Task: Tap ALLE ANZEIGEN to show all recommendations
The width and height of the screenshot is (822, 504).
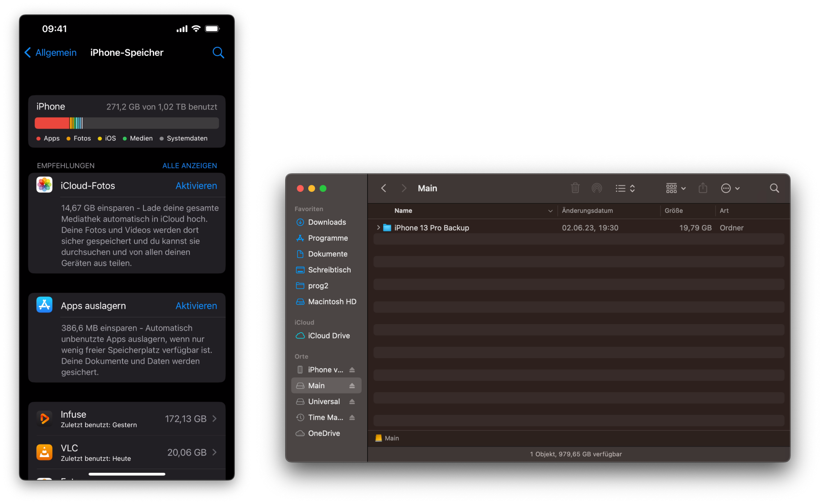Action: tap(189, 166)
